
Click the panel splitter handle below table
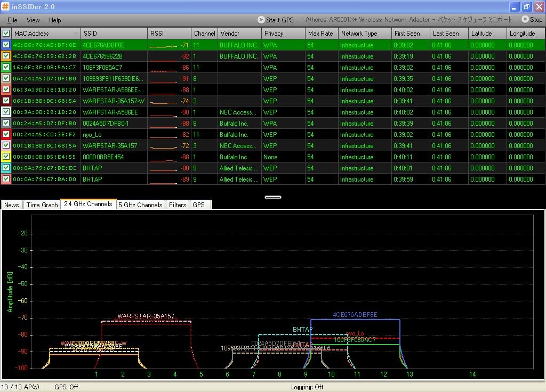click(272, 197)
